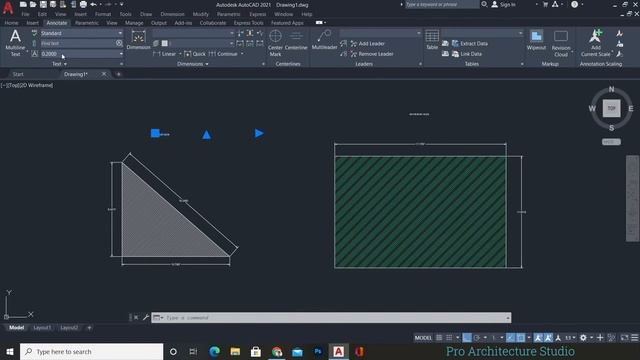
Task: Click the Find text search icon
Action: coord(119,43)
